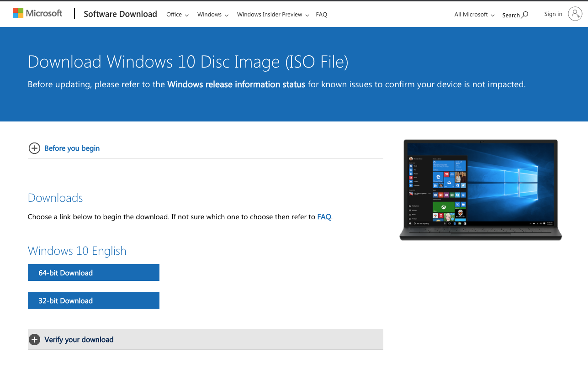Go to FAQ in the top navigation
588x369 pixels.
tap(322, 15)
